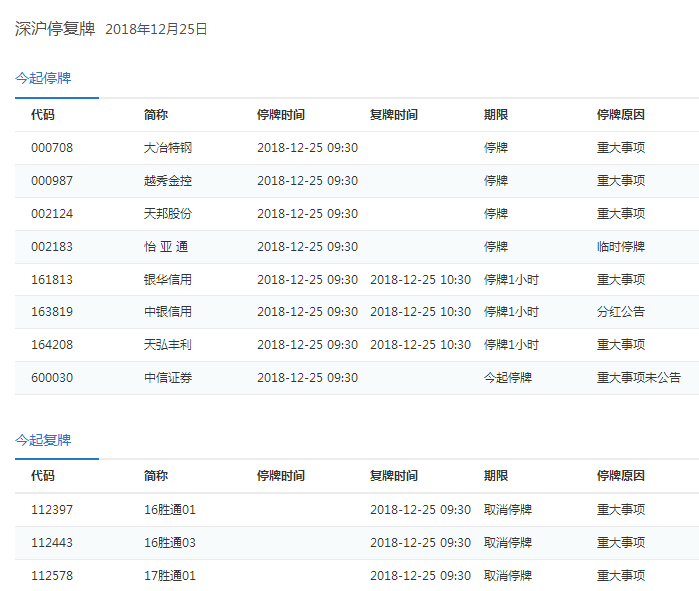Select stock code 002183
Image resolution: width=699 pixels, height=591 pixels.
click(x=52, y=247)
